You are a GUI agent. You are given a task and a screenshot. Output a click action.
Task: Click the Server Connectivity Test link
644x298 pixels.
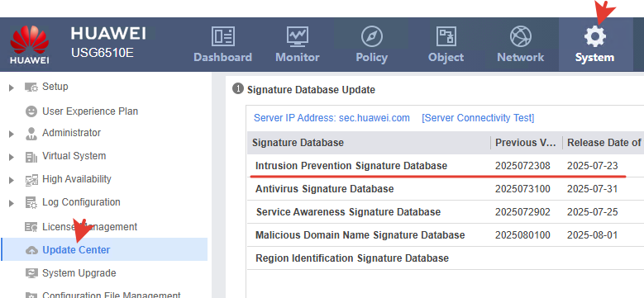coord(478,118)
